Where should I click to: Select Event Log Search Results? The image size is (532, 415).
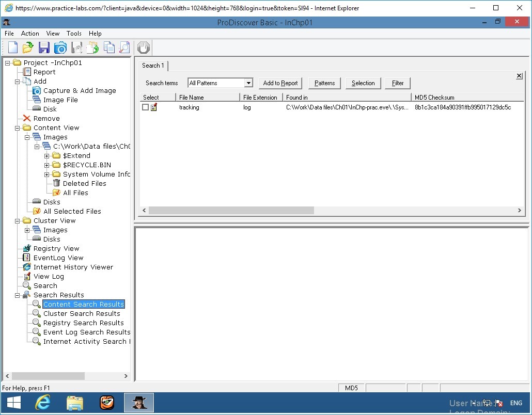tap(87, 332)
